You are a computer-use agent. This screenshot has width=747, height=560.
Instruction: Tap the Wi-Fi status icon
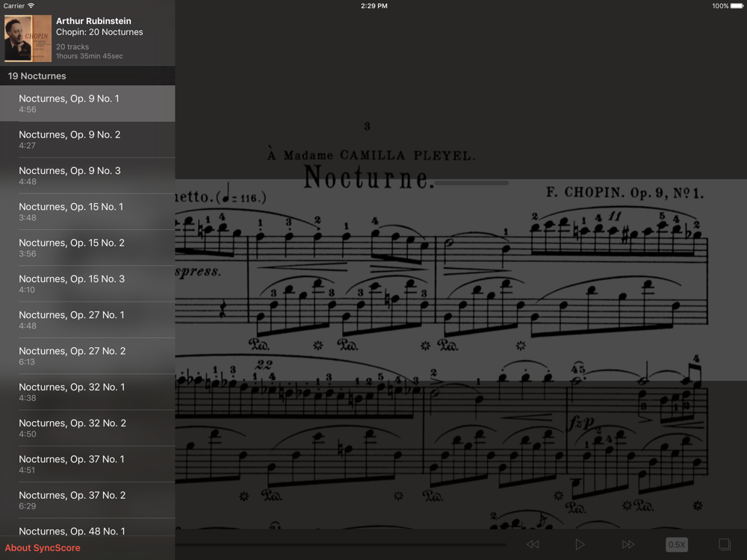tap(31, 6)
